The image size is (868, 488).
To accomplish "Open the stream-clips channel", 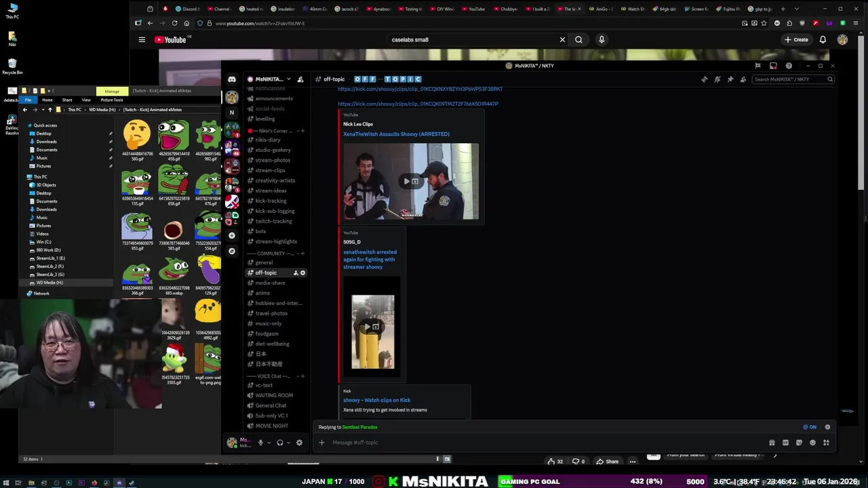I will click(270, 170).
